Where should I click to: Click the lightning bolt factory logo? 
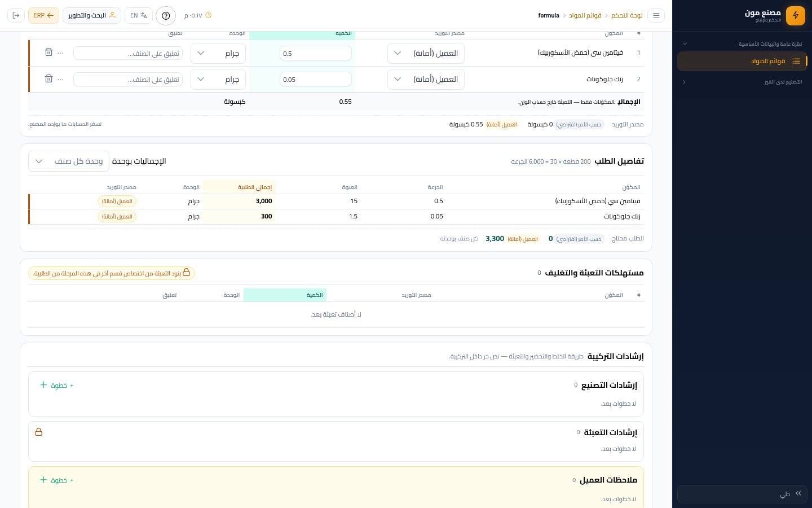[795, 15]
